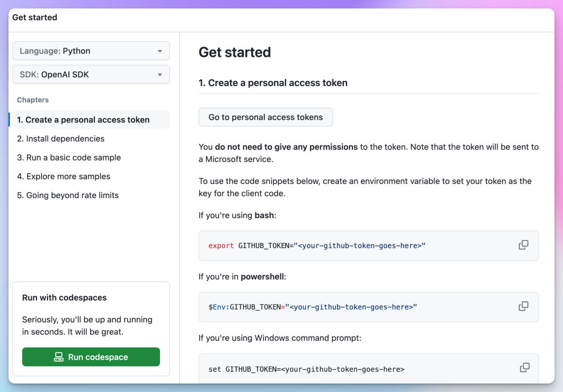Copy the Windows command prompt snippet
The width and height of the screenshot is (563, 392).
[x=524, y=368]
